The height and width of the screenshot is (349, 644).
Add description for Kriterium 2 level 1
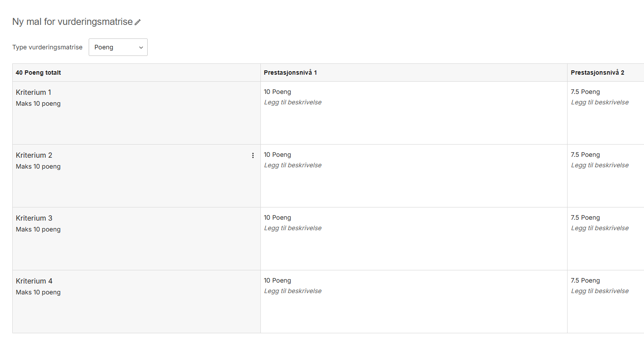pos(293,165)
